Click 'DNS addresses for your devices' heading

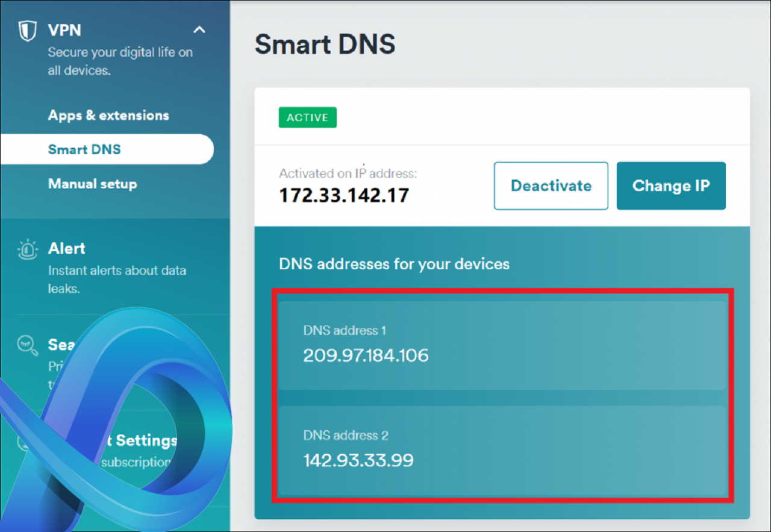coord(395,264)
